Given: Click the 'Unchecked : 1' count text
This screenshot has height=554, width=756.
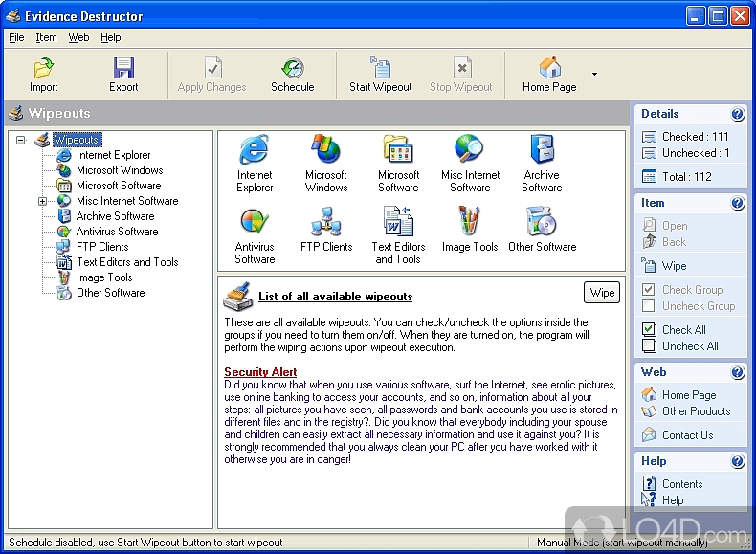Looking at the screenshot, I should pos(696,153).
